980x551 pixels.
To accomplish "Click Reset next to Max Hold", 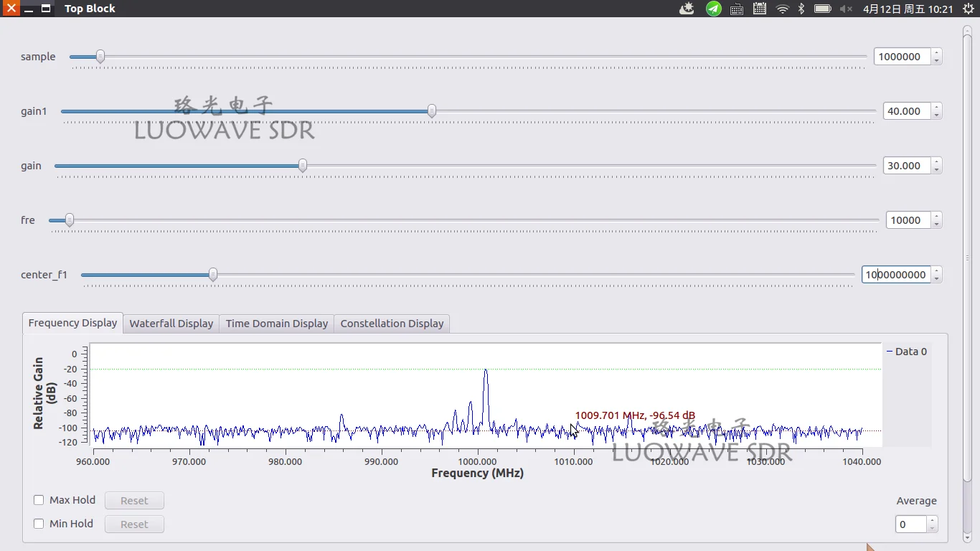I will point(134,500).
